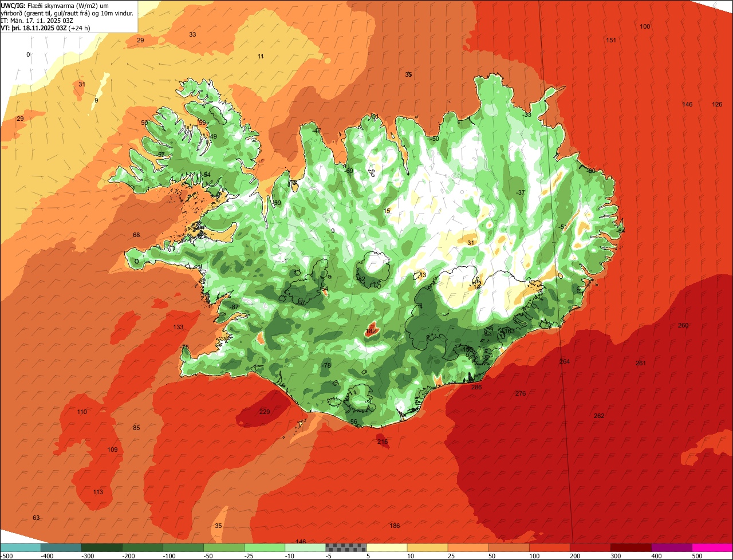Click the map value 186 on the southern ocean
733x560 pixels.
[395, 526]
